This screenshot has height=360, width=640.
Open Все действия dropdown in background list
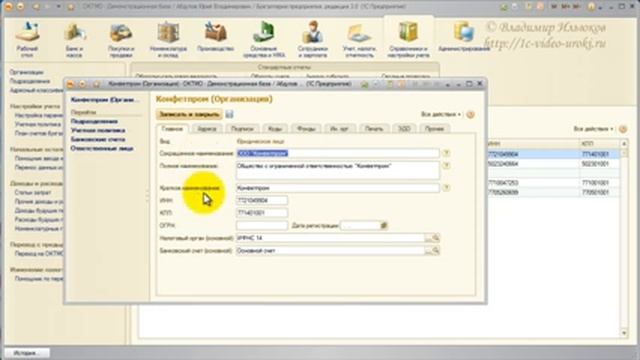[x=593, y=129]
